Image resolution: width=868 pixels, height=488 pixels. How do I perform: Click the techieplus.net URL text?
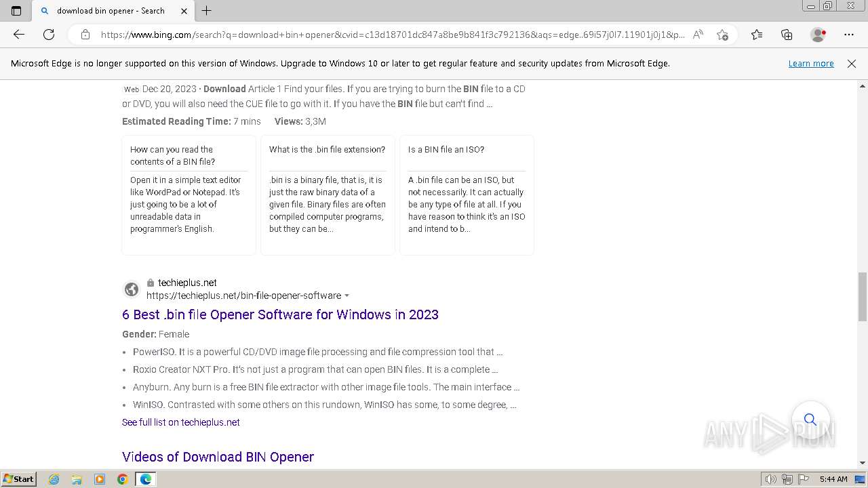click(243, 296)
